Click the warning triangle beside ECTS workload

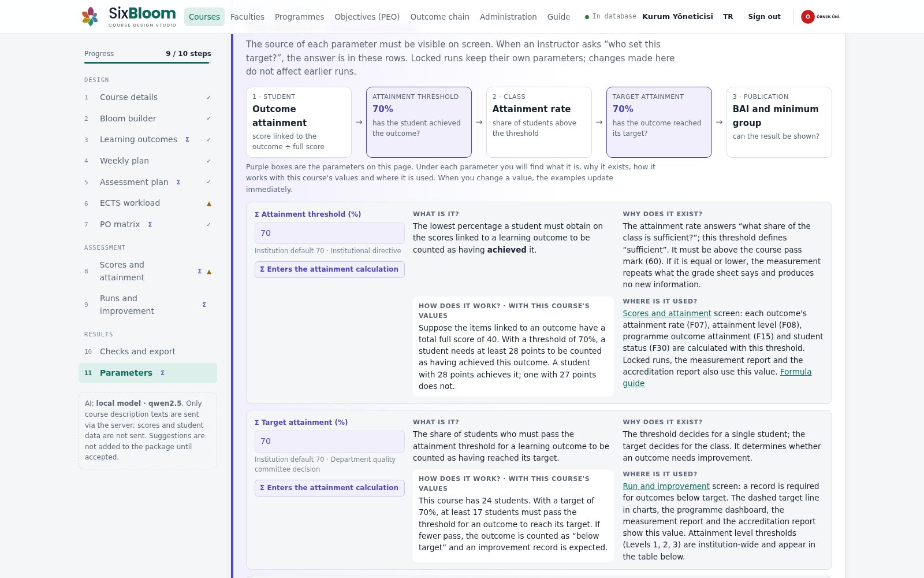pos(209,203)
